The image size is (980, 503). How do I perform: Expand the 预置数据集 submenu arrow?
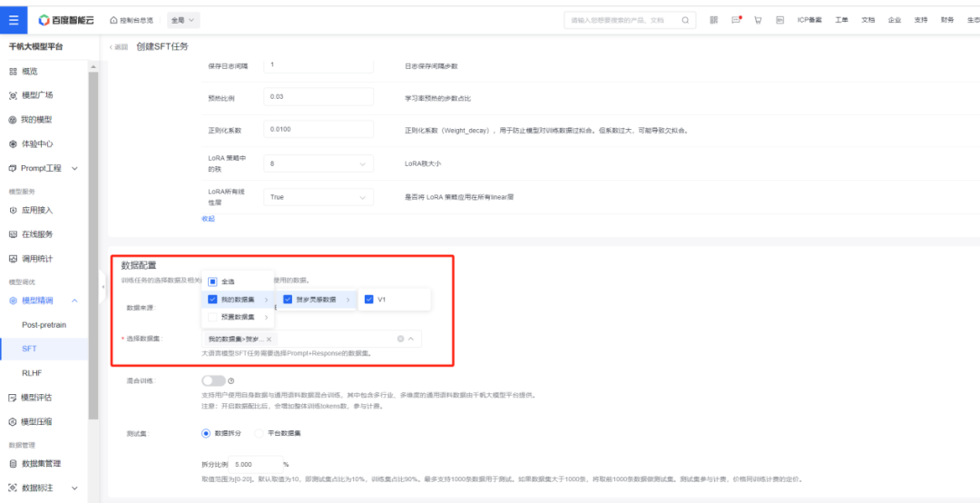click(x=266, y=317)
